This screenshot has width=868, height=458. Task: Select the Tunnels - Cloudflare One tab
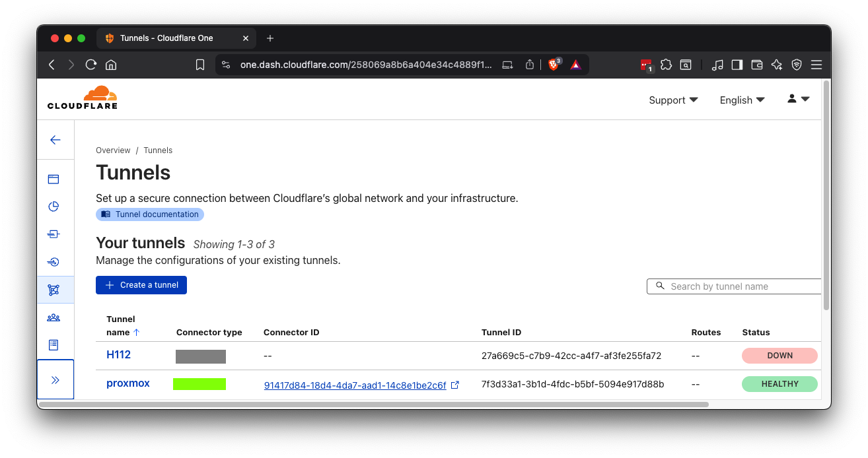166,38
